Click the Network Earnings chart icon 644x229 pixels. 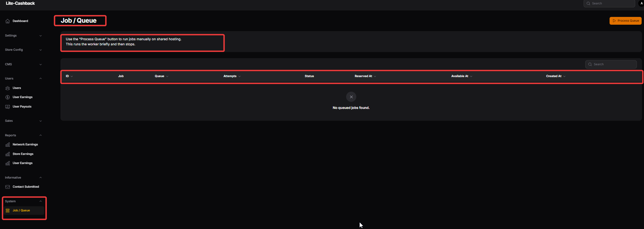[7, 144]
